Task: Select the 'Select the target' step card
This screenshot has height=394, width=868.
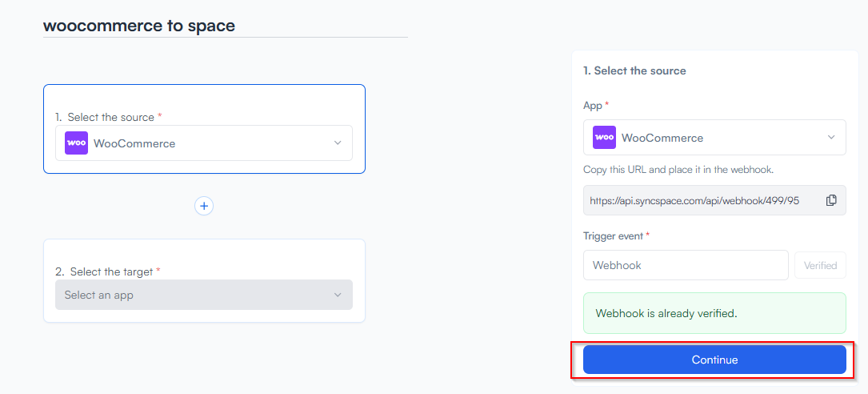Action: click(204, 255)
